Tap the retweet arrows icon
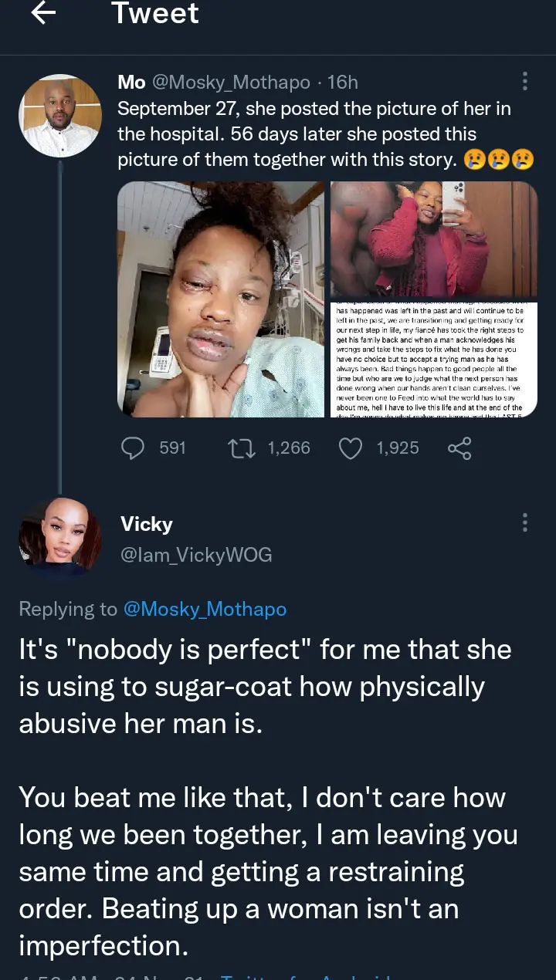 pyautogui.click(x=243, y=448)
